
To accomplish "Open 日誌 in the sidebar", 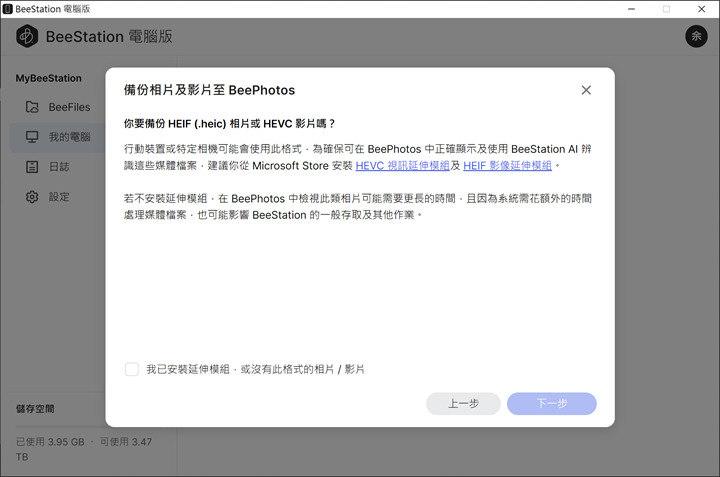I will coord(58,167).
